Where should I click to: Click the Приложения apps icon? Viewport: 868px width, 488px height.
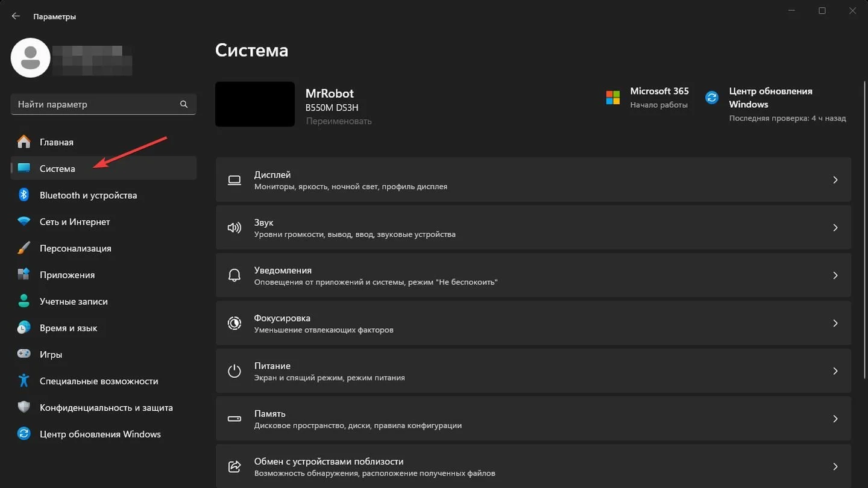click(24, 275)
